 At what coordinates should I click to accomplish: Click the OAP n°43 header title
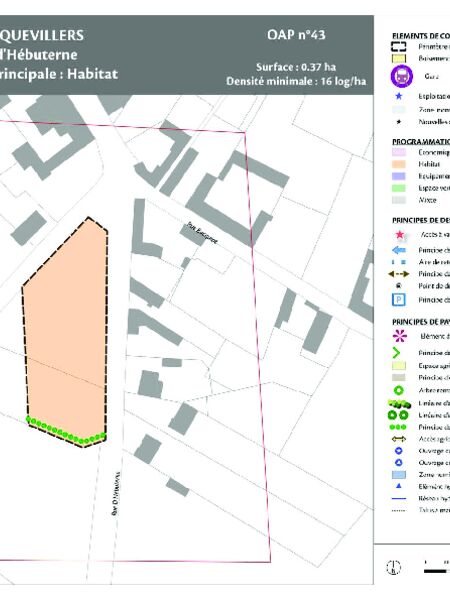click(296, 35)
